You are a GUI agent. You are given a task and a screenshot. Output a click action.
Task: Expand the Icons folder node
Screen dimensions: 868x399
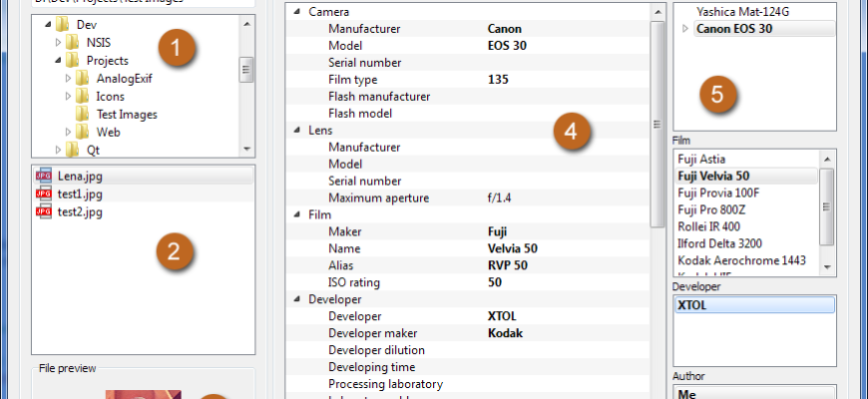point(69,97)
